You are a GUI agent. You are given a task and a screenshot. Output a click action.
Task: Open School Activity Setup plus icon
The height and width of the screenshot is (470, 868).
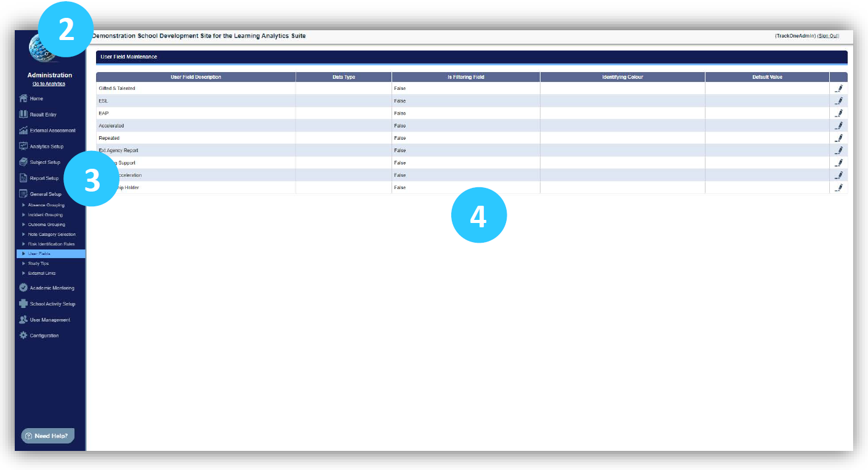click(23, 304)
